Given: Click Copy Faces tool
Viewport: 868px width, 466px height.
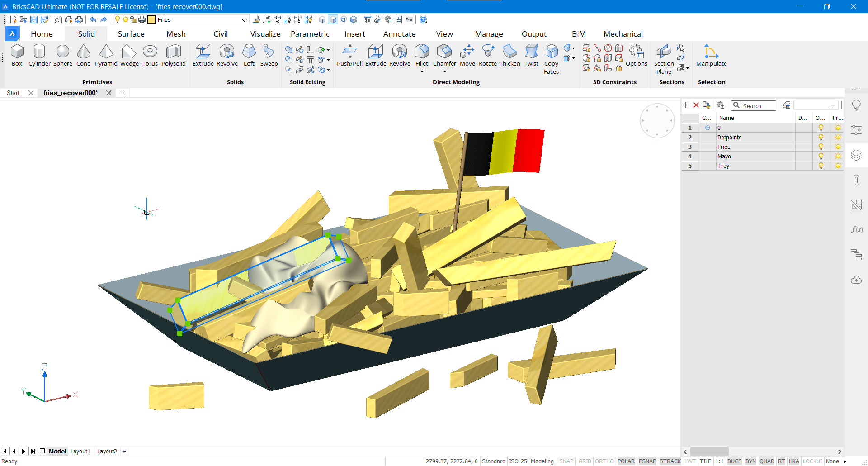Looking at the screenshot, I should pyautogui.click(x=552, y=59).
